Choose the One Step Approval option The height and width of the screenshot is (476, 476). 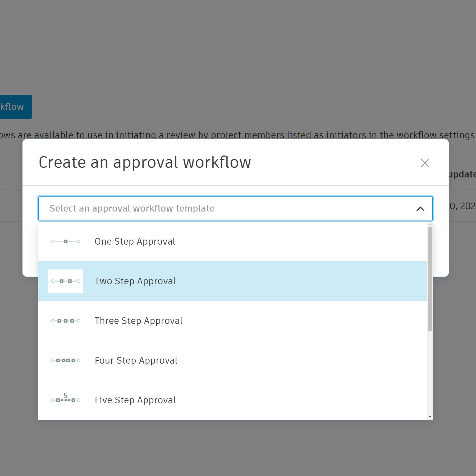pos(135,241)
